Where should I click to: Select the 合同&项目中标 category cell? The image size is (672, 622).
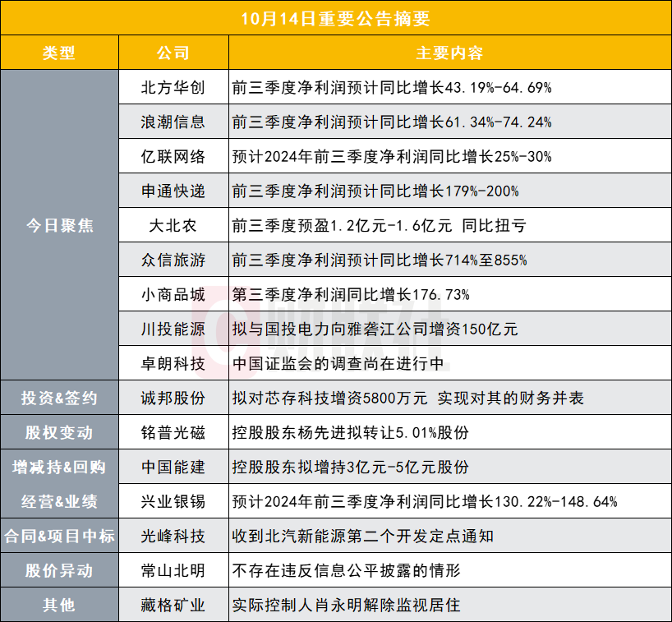tap(59, 536)
